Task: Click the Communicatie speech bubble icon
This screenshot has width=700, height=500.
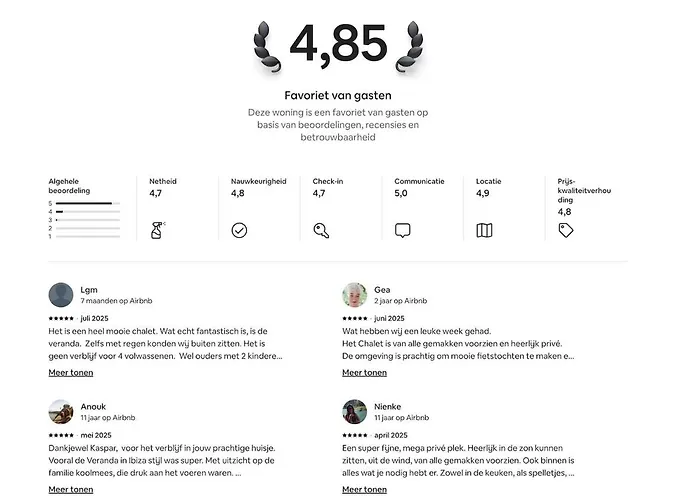Action: tap(403, 230)
